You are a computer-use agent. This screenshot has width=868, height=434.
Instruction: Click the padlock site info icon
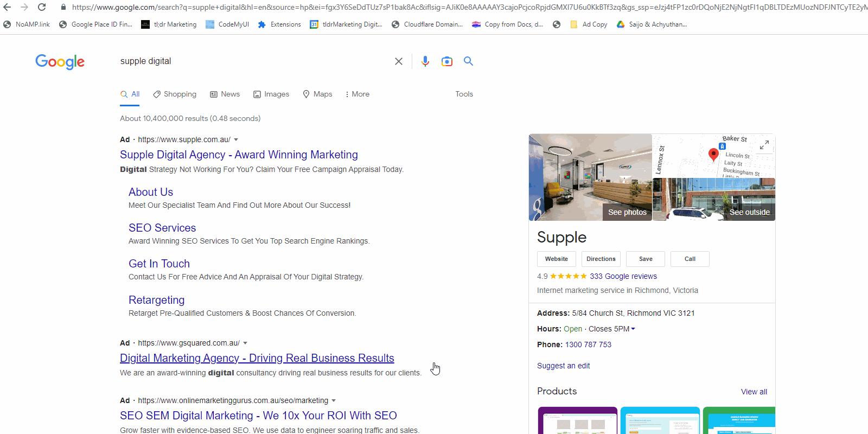pyautogui.click(x=63, y=7)
